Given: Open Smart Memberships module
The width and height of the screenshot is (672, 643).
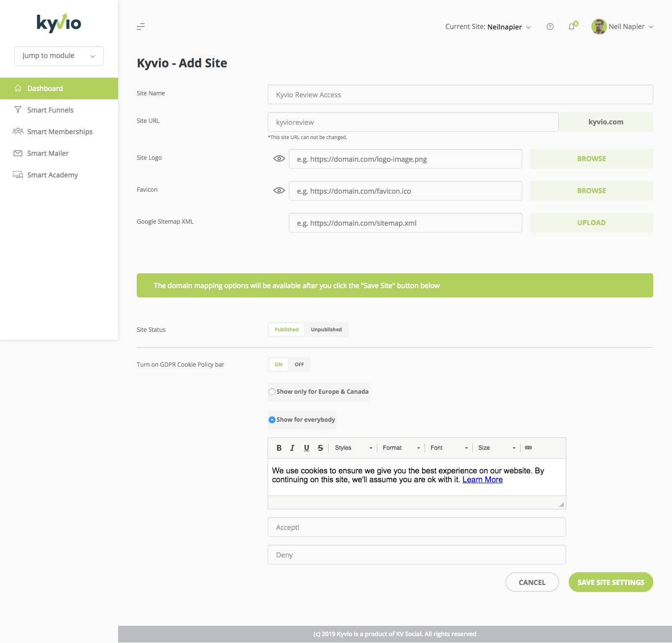Looking at the screenshot, I should click(x=59, y=132).
